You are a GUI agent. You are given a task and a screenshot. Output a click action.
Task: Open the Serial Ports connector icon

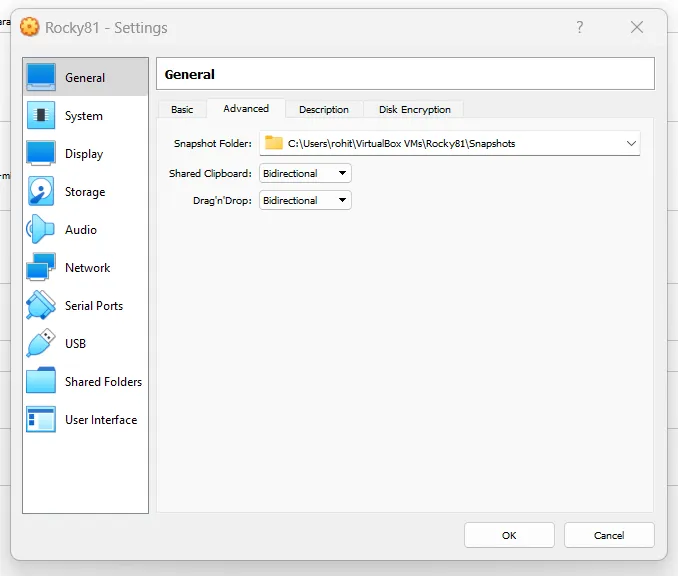pyautogui.click(x=41, y=305)
